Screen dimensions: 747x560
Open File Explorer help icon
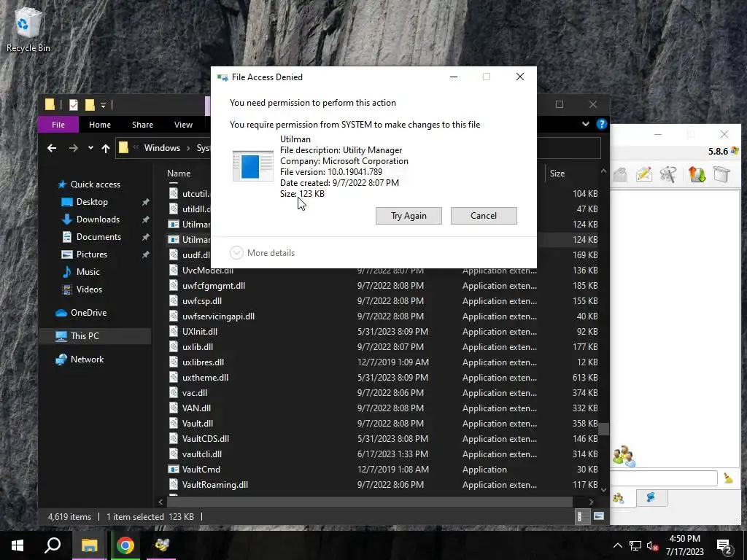pyautogui.click(x=602, y=124)
